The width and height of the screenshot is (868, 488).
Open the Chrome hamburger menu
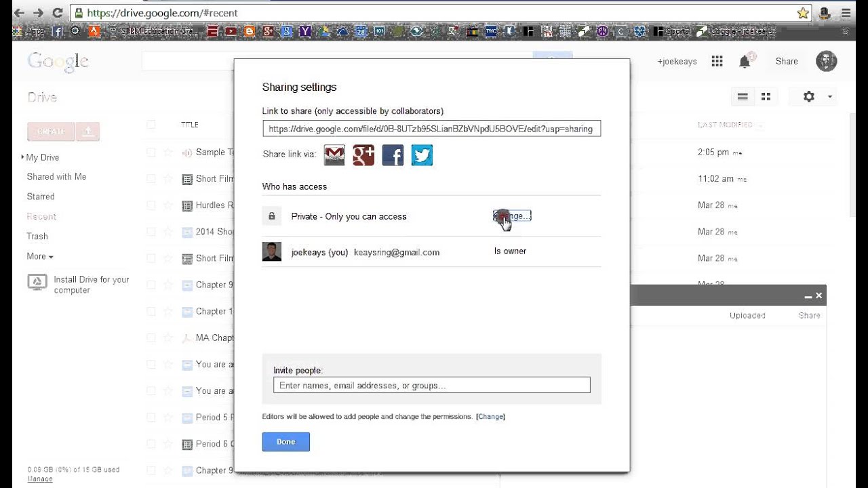(846, 13)
